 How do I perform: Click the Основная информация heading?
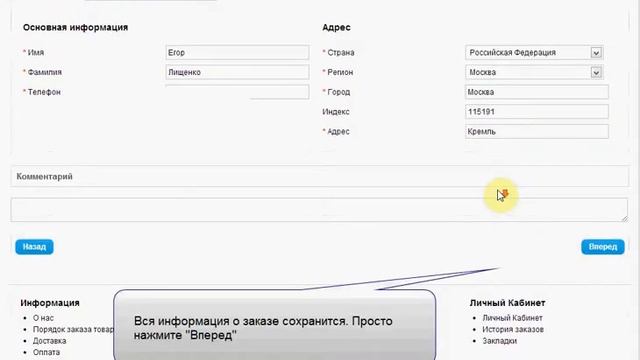(x=76, y=27)
